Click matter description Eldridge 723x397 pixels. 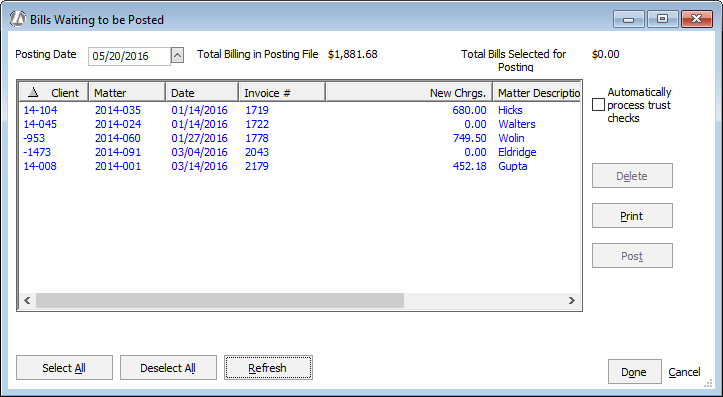[x=517, y=152]
